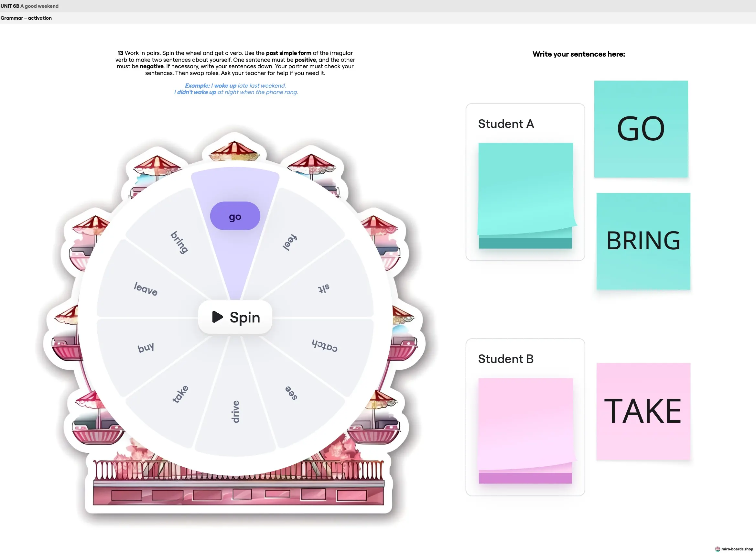Click the Spin button on the wheel
Screen dimensions: 756x553
(235, 317)
